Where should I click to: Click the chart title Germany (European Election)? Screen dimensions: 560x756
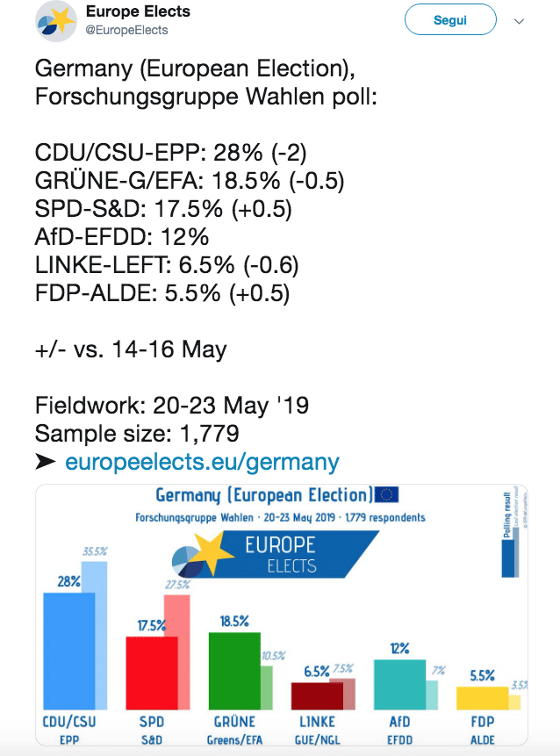[263, 496]
